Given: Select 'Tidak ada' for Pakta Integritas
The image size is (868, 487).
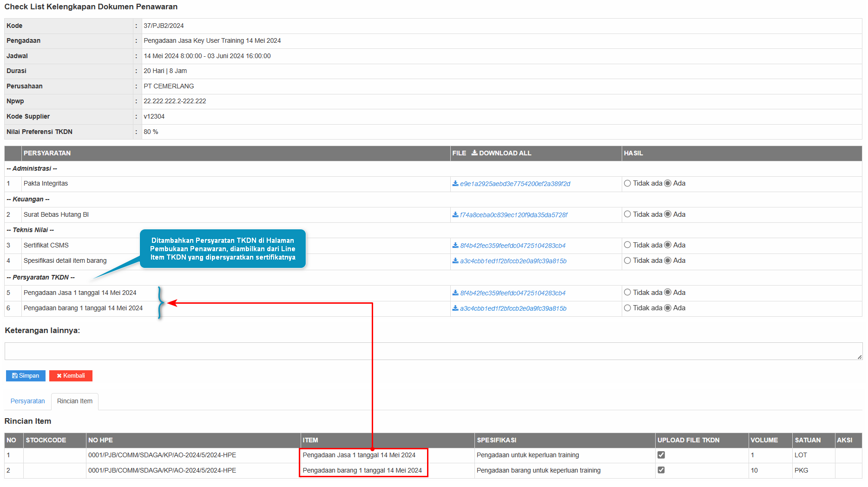Looking at the screenshot, I should tap(627, 184).
